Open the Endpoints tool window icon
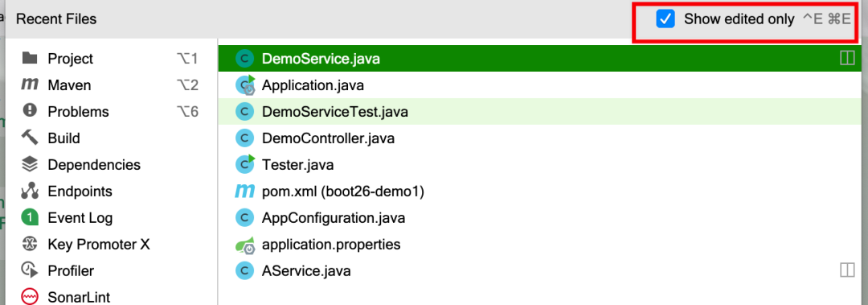The image size is (868, 305). tap(30, 191)
